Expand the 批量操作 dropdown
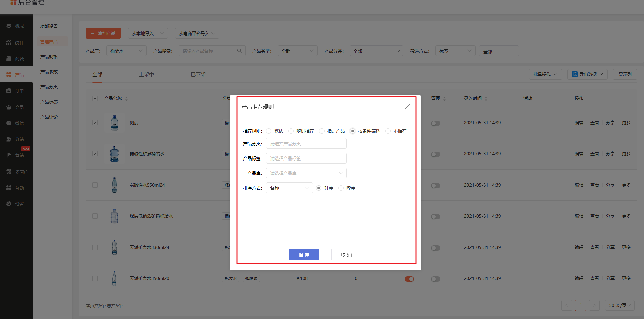The image size is (644, 319). coord(546,74)
